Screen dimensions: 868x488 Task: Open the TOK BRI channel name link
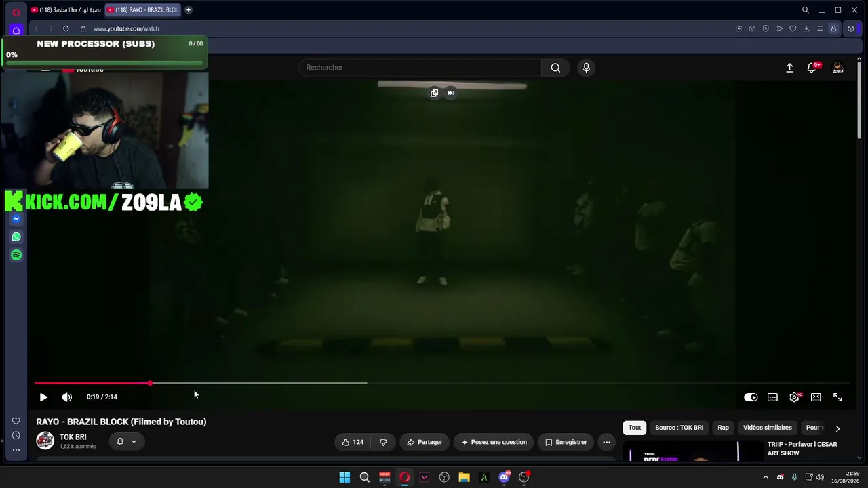[73, 437]
